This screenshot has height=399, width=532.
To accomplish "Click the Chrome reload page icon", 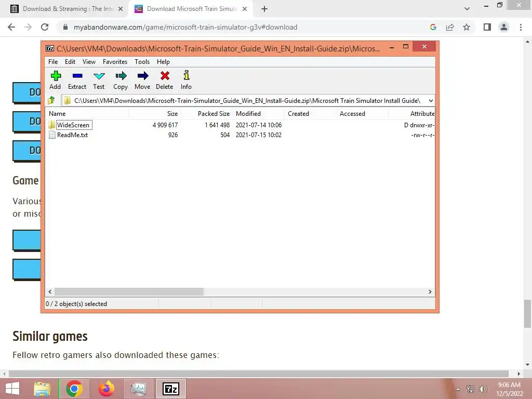I will click(x=45, y=27).
